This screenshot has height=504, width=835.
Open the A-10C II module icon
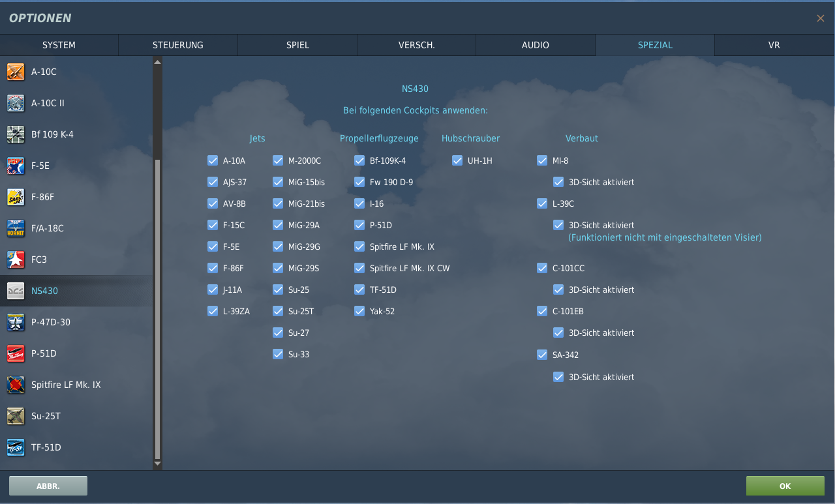pyautogui.click(x=16, y=103)
